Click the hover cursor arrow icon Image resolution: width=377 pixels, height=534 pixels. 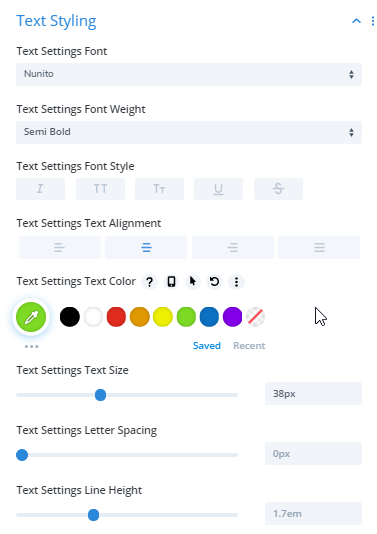[x=193, y=282]
